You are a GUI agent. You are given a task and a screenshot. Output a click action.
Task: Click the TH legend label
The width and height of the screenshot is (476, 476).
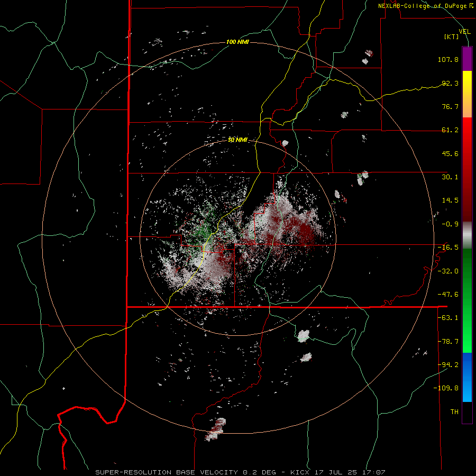(x=454, y=412)
